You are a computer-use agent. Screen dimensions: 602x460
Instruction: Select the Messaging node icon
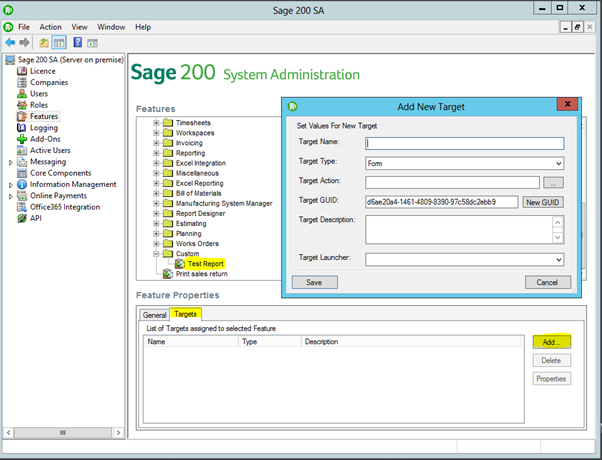[22, 162]
